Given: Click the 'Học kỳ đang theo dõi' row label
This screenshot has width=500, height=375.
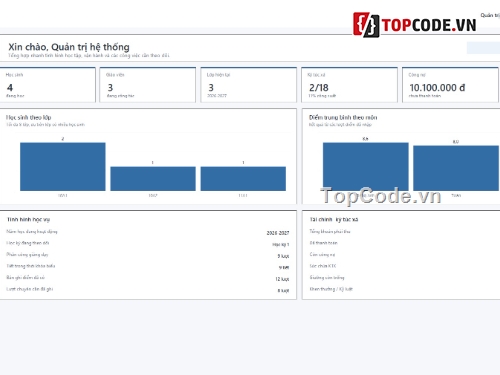Looking at the screenshot, I should click(28, 243).
